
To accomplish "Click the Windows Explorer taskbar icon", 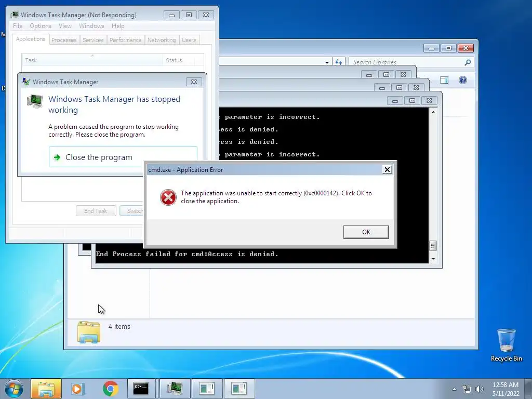I will coord(46,389).
